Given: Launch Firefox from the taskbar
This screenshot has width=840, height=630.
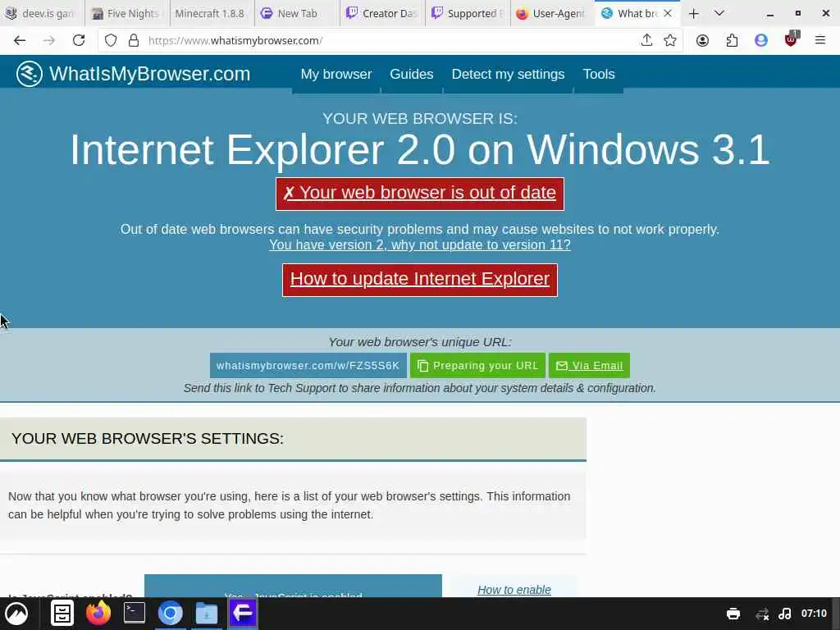Looking at the screenshot, I should [x=98, y=614].
